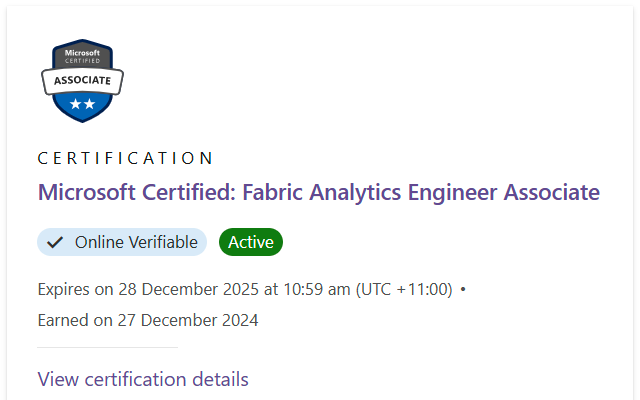640x400 pixels.
Task: Click the bullet dot after the UTC offset
Action: coord(463,289)
